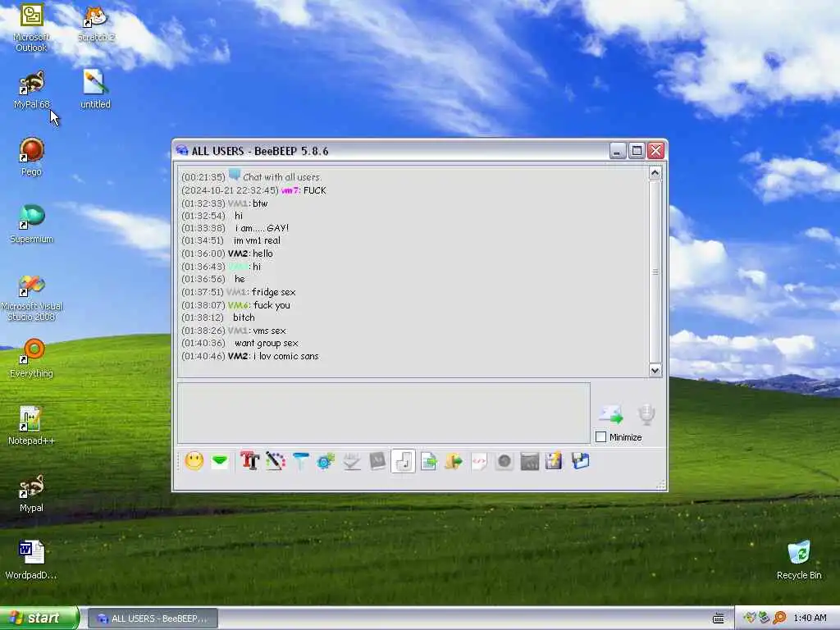Click the gray screenshot window icon
Viewport: 840px width, 630px height.
click(x=529, y=461)
